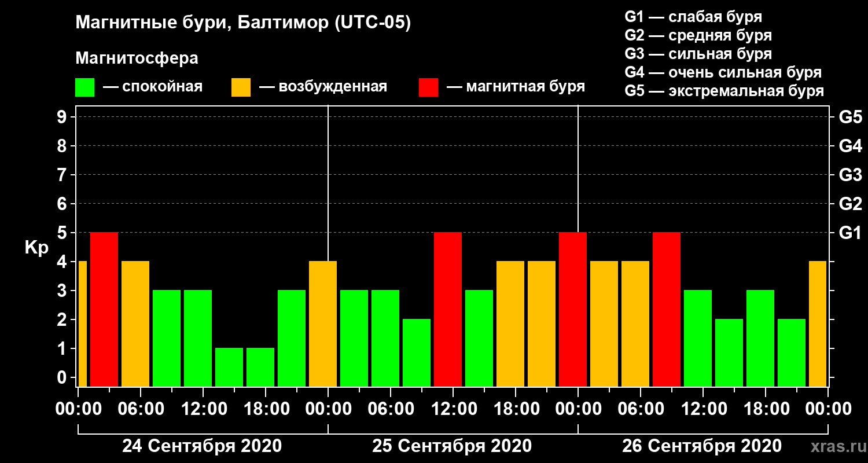Image resolution: width=868 pixels, height=463 pixels.
Task: Click the '25 Сентября 2020' date label
Action: 452,446
